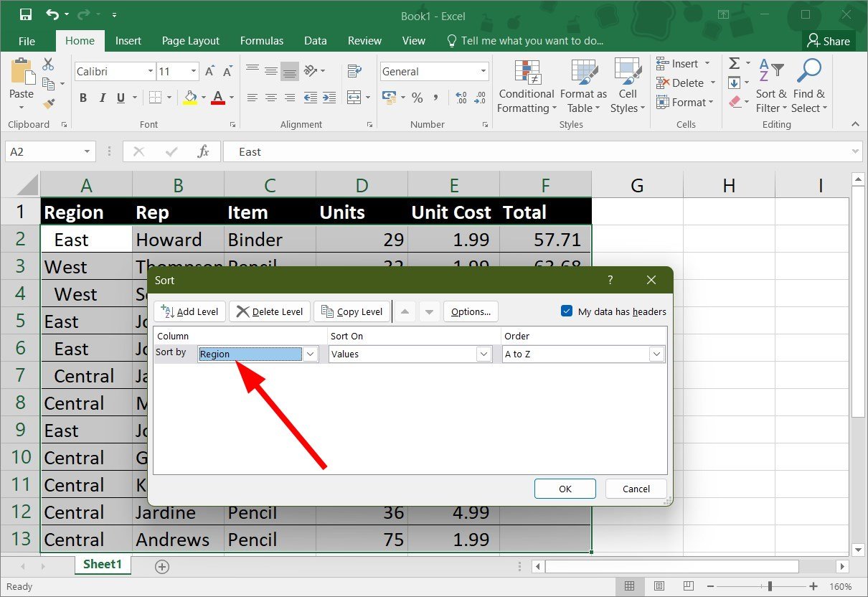
Task: Move sort level up in Sort dialog
Action: (405, 311)
